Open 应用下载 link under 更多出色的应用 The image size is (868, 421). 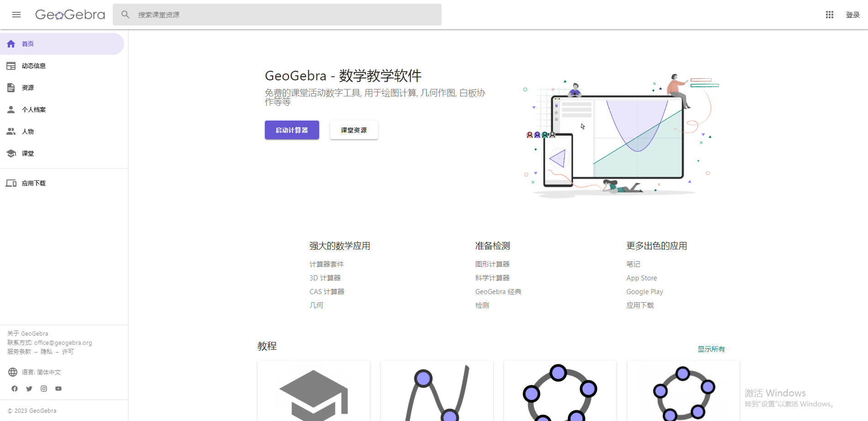coord(640,305)
